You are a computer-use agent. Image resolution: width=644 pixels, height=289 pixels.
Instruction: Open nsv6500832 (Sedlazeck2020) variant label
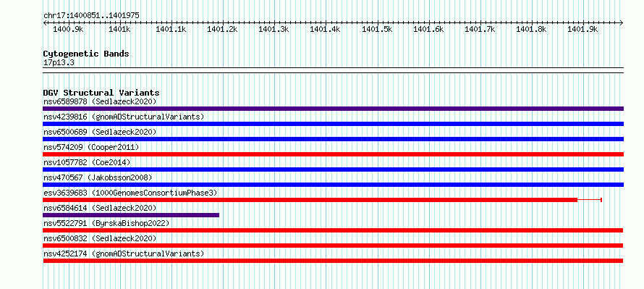[100, 238]
